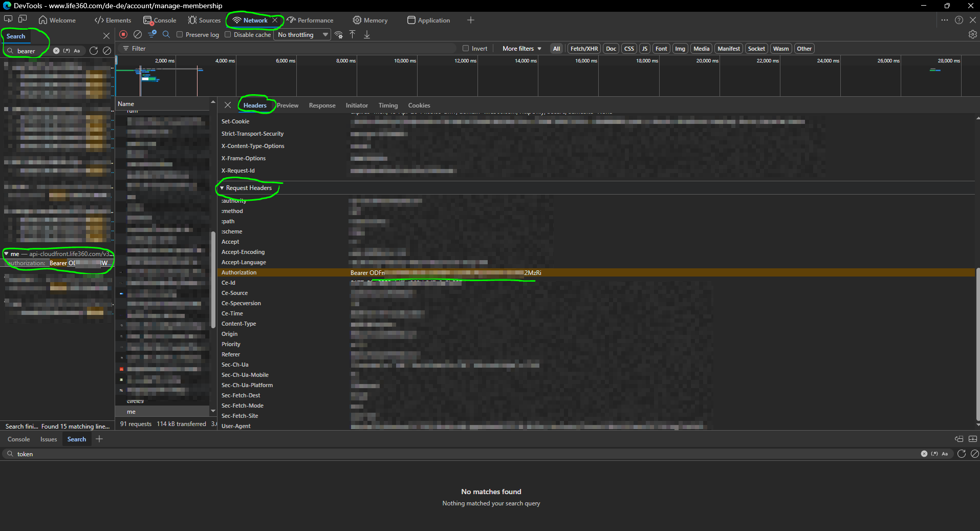Screen dimensions: 980x531
Task: Tick the Invert filter checkbox
Action: (x=466, y=49)
